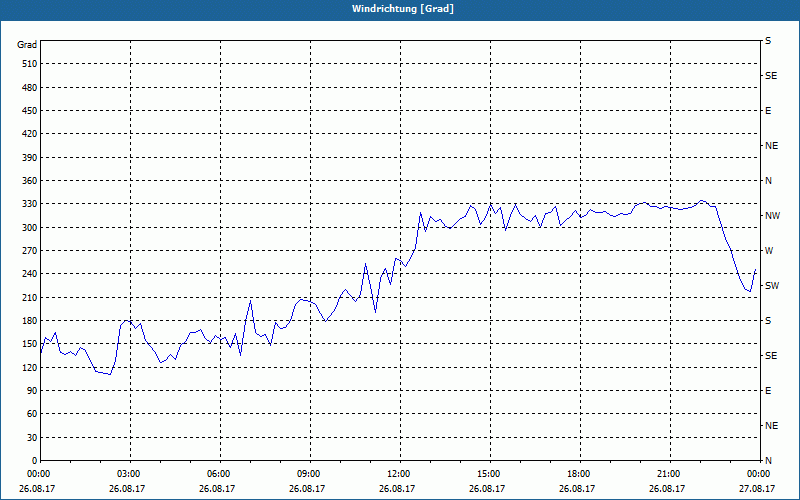Select the 60 value on the left axis
Image resolution: width=800 pixels, height=500 pixels.
pyautogui.click(x=32, y=414)
